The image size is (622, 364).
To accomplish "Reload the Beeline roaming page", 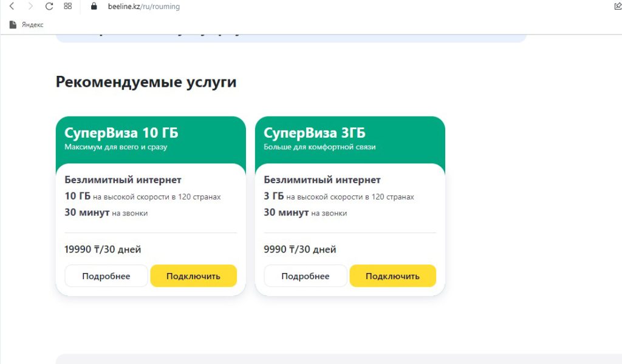I will 49,6.
